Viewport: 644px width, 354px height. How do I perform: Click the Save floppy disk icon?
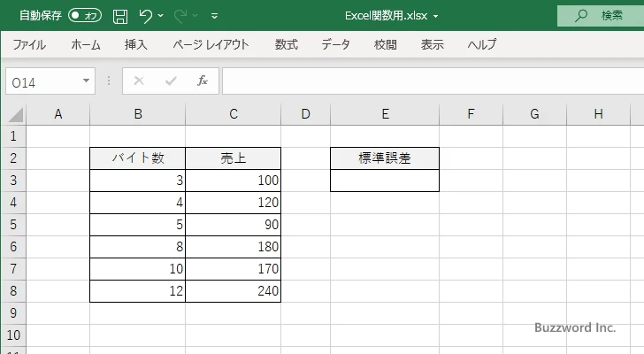pyautogui.click(x=120, y=17)
